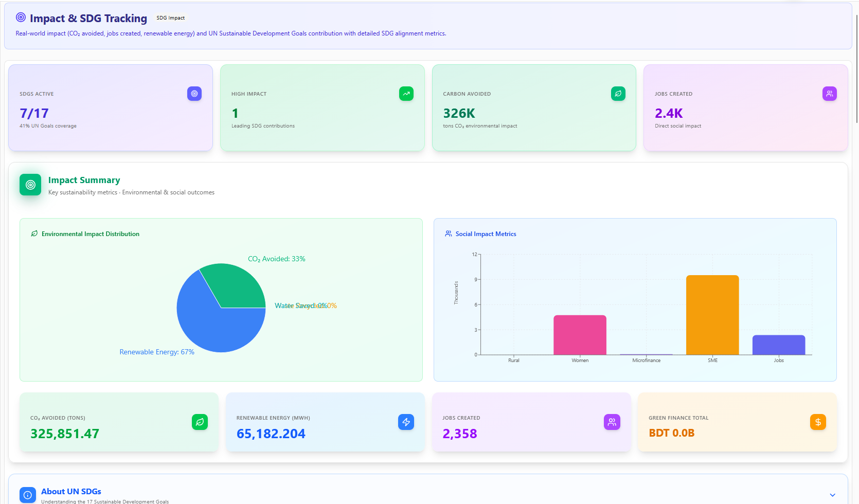Click the High Impact trending arrow icon
The width and height of the screenshot is (859, 504).
tap(406, 94)
